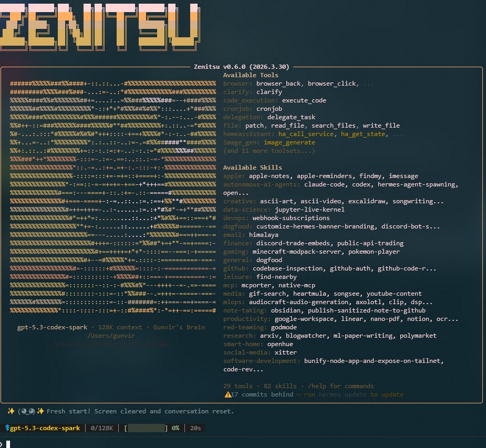486x448 pixels.
Task: Click the model icon in the status bar
Action: coord(7,428)
